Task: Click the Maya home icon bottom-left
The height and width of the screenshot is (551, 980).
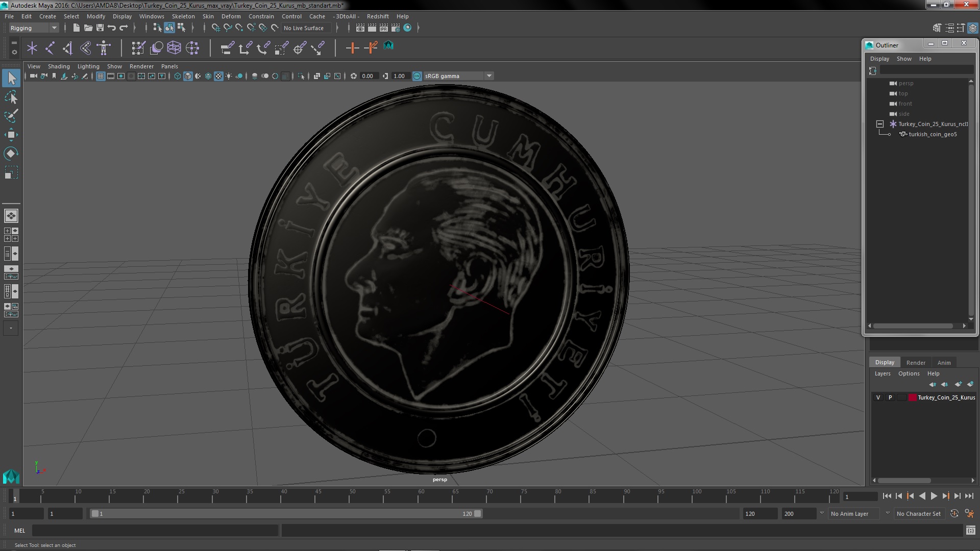Action: (x=11, y=477)
